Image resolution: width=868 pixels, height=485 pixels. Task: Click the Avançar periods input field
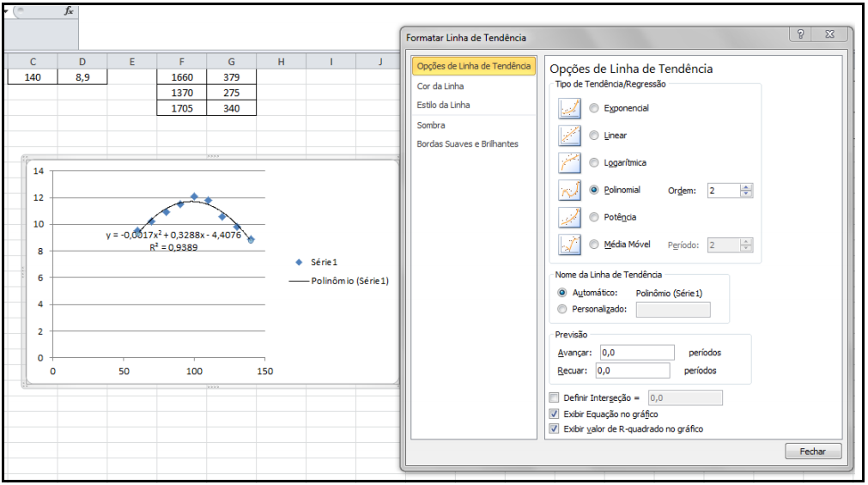636,353
